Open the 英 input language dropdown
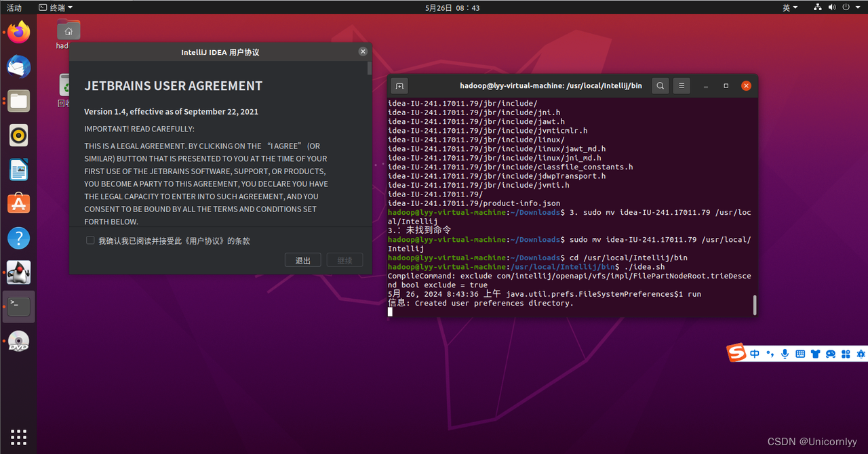Image resolution: width=868 pixels, height=454 pixels. coord(790,7)
